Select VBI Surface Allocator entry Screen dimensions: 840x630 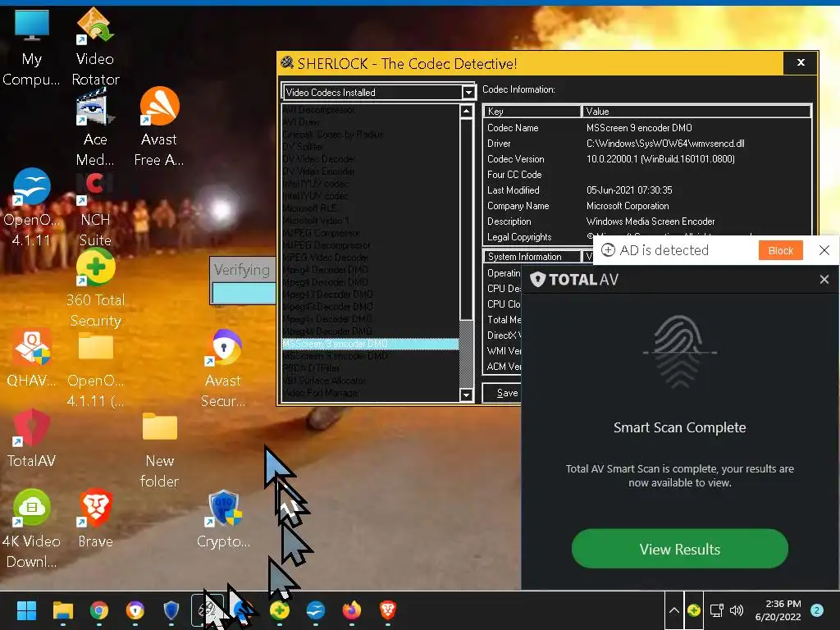click(371, 381)
